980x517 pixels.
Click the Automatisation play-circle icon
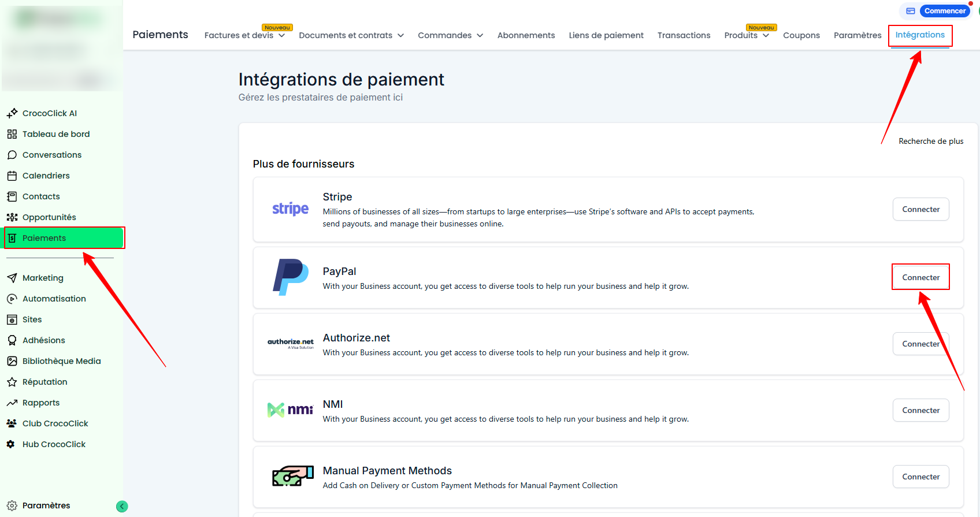[12, 299]
